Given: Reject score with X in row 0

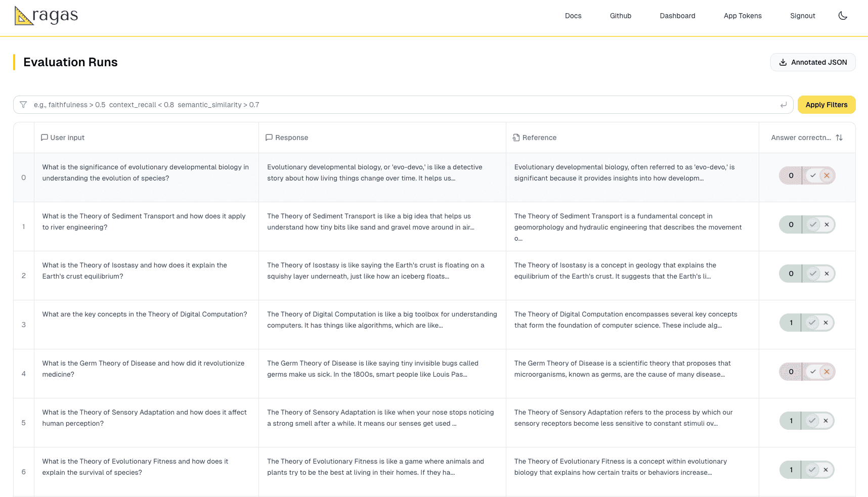Looking at the screenshot, I should (827, 175).
